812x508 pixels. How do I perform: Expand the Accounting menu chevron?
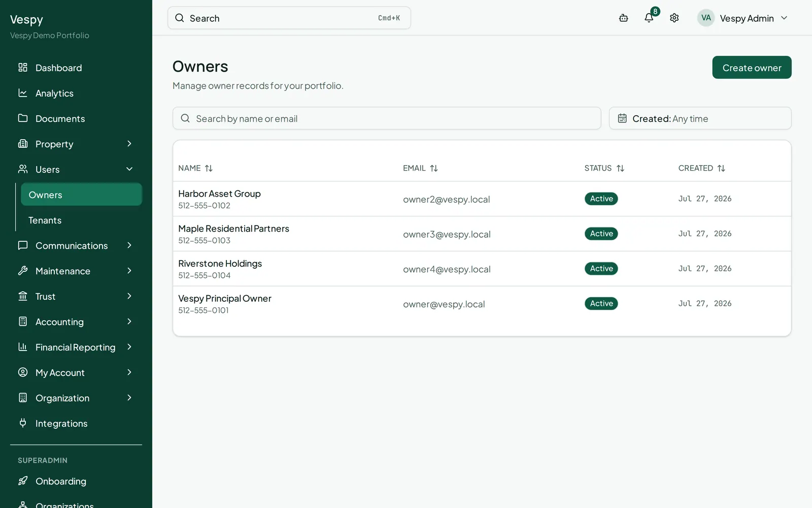click(129, 322)
